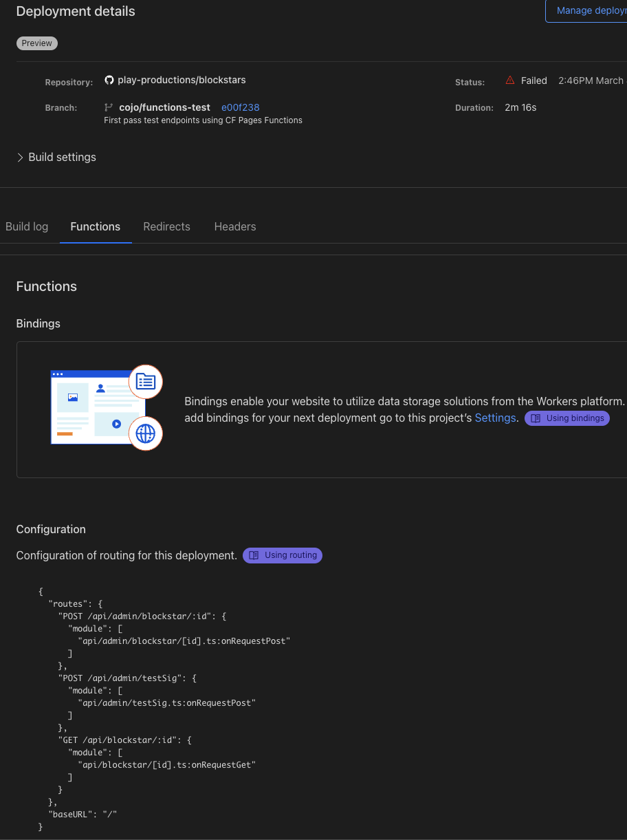Click the Using routing badge

click(x=282, y=555)
